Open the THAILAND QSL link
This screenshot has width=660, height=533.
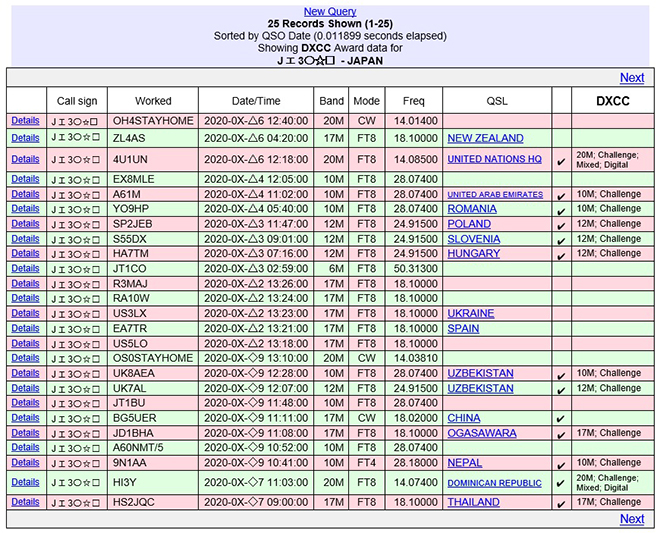pyautogui.click(x=473, y=502)
